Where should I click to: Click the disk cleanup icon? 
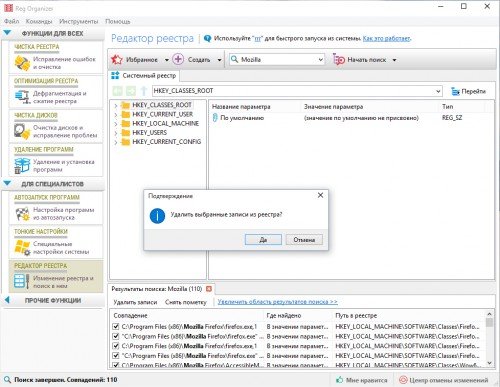pos(22,131)
